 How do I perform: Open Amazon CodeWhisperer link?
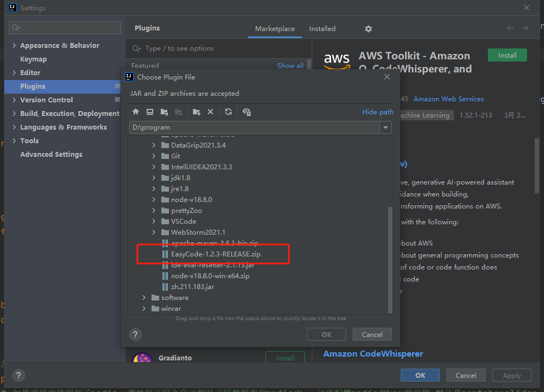[x=373, y=354]
